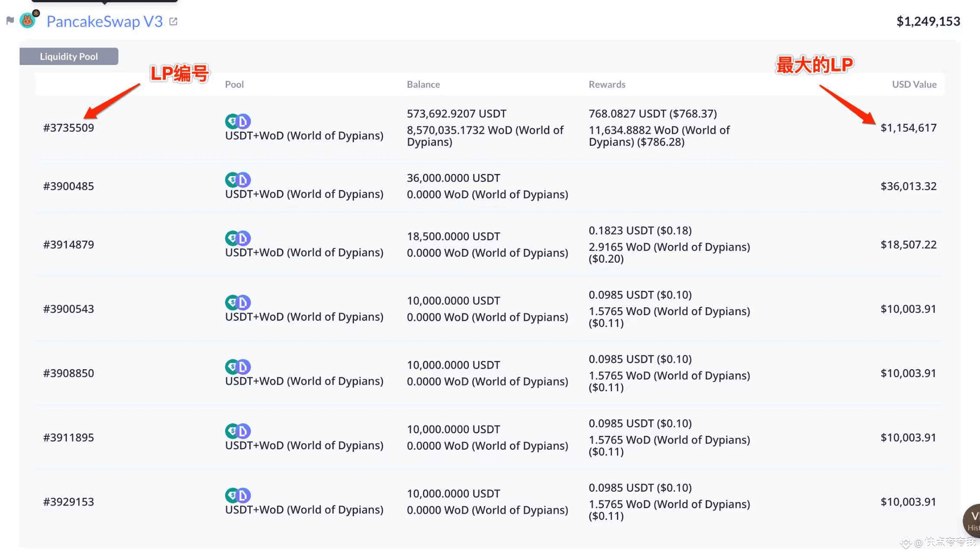Click the Rewards column header
Viewport: 980px width, 554px height.
[606, 84]
